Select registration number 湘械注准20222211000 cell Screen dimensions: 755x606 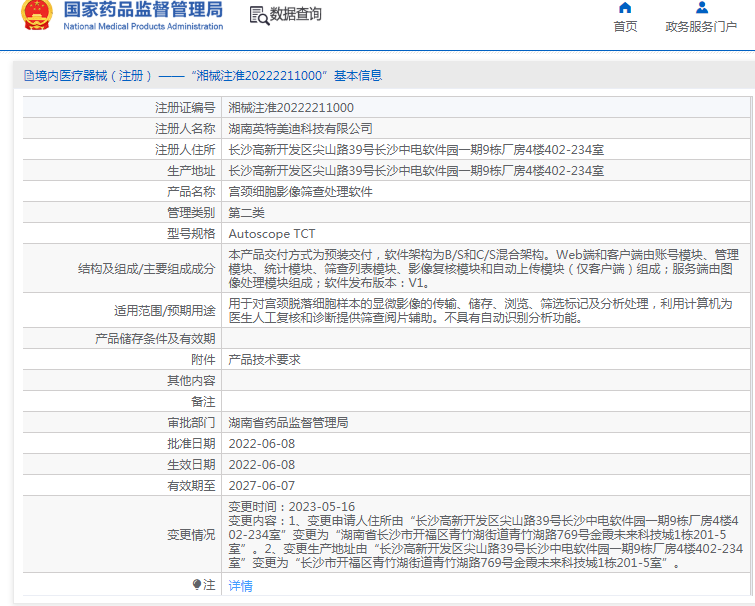coord(291,108)
